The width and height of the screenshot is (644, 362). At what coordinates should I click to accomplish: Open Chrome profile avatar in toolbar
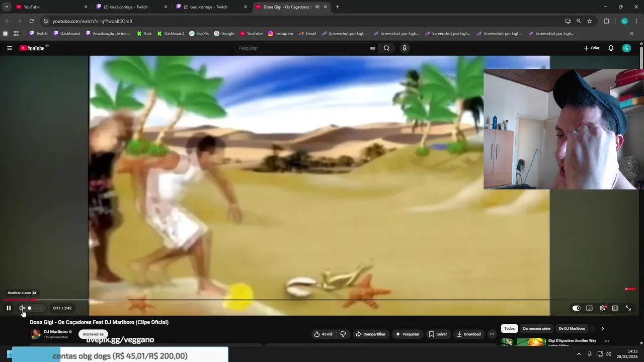[x=624, y=21]
